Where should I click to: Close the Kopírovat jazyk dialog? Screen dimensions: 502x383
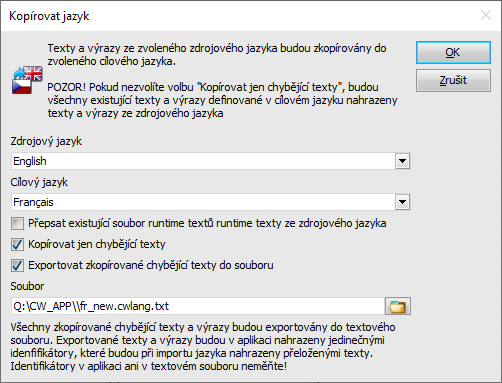tap(486, 15)
